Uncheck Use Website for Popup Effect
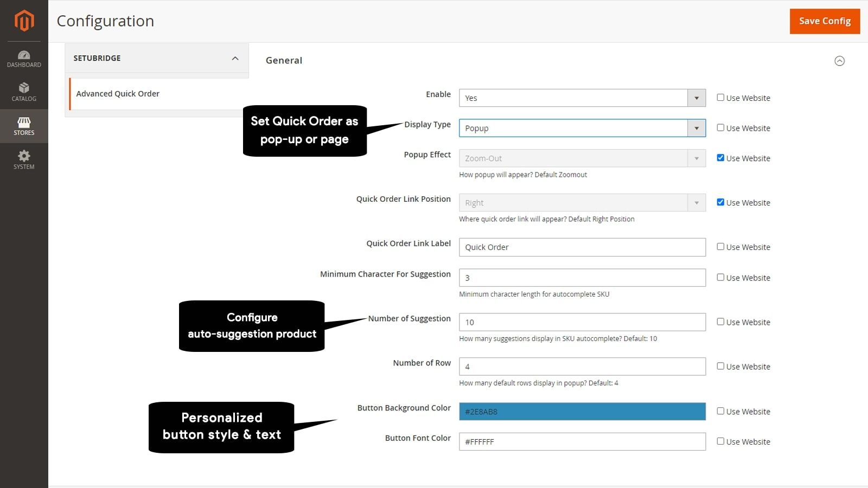Screen dimensions: 868x488 point(720,158)
